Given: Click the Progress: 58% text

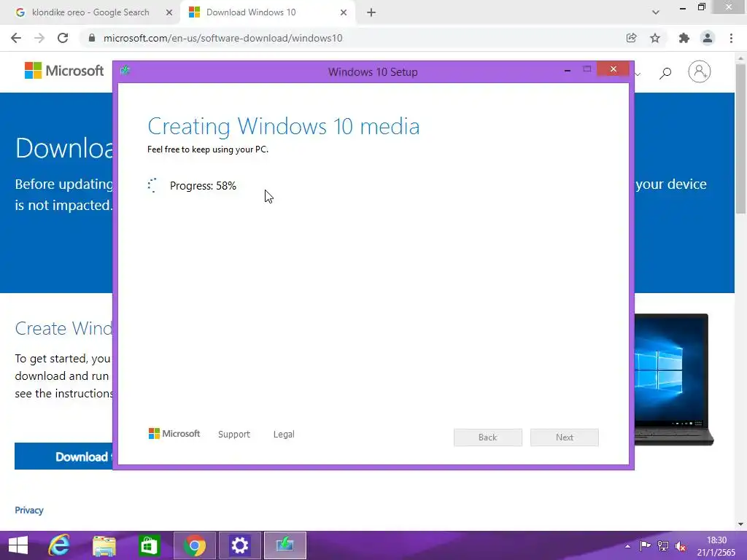Looking at the screenshot, I should 203,186.
